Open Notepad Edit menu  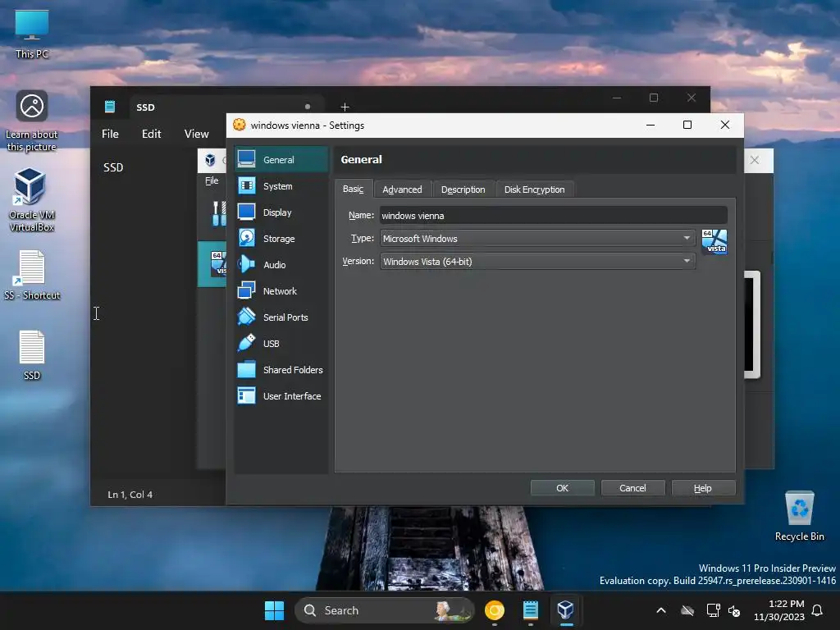click(x=151, y=134)
